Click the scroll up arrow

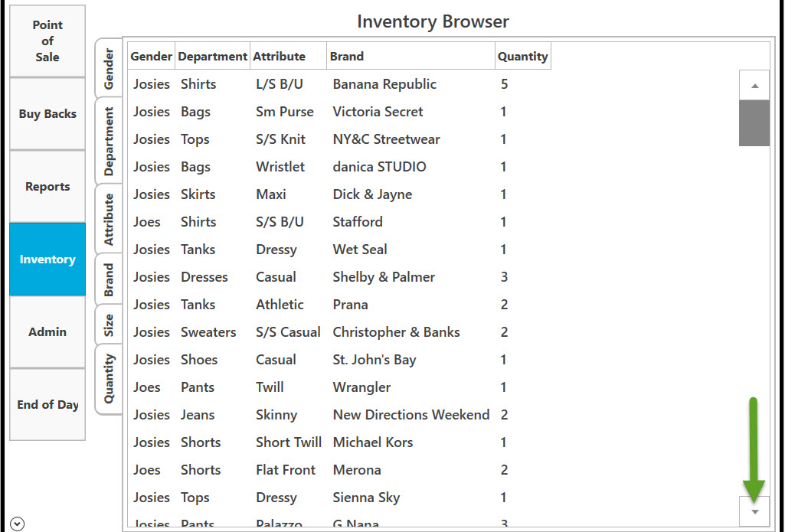[x=754, y=86]
